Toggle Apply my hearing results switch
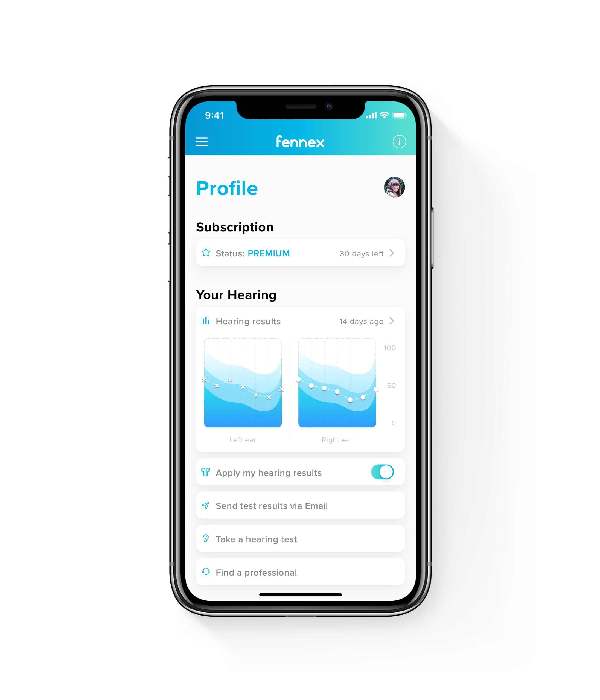600x700 pixels. point(381,472)
